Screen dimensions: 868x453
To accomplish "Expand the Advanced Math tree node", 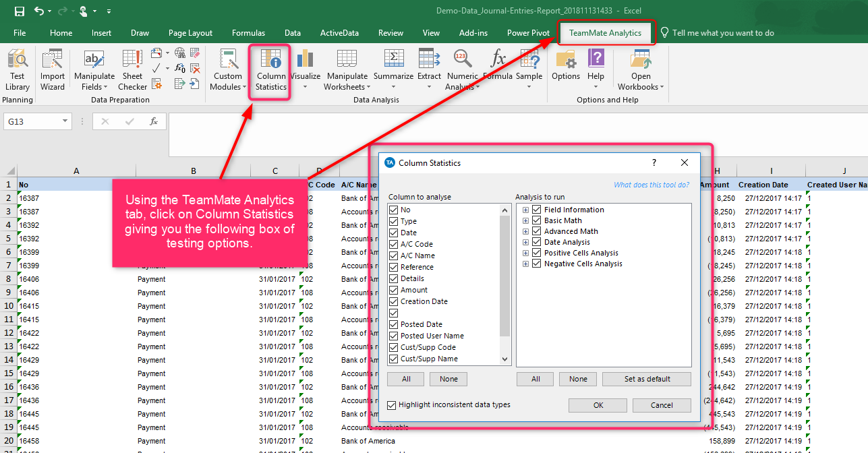I will point(526,231).
